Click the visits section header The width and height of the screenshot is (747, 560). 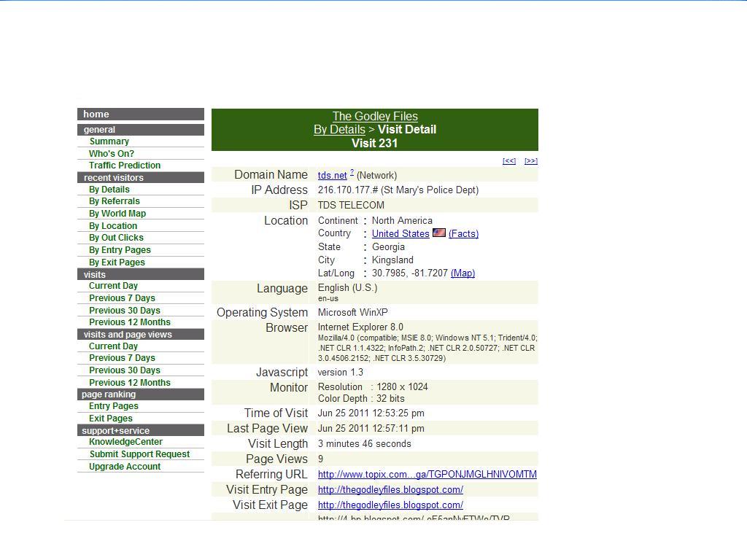pos(141,274)
